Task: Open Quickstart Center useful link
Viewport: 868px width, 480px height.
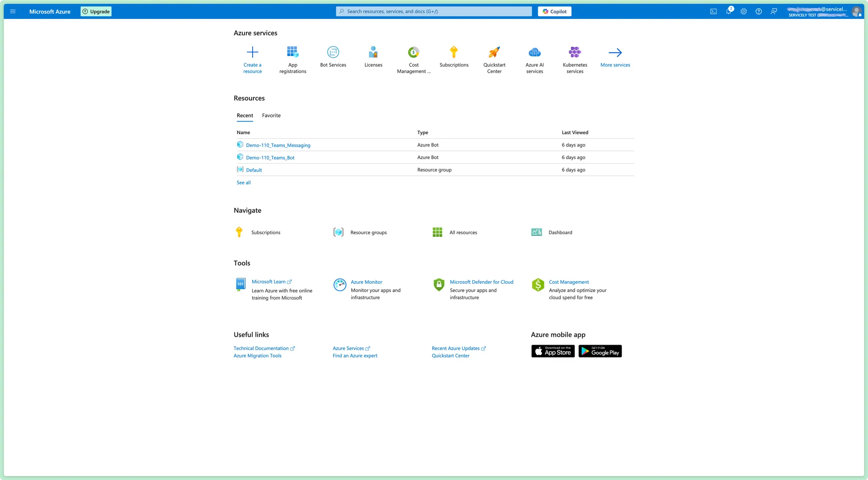Action: 450,356
